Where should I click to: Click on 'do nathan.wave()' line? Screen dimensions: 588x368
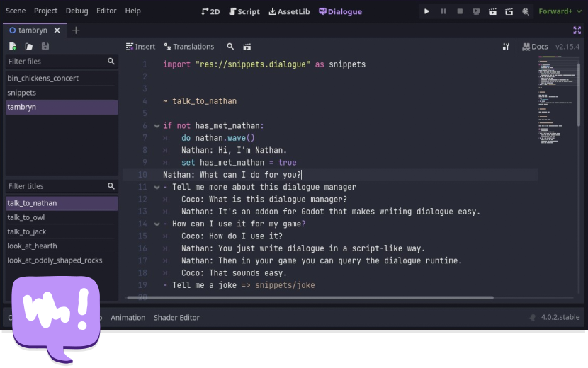(x=218, y=138)
